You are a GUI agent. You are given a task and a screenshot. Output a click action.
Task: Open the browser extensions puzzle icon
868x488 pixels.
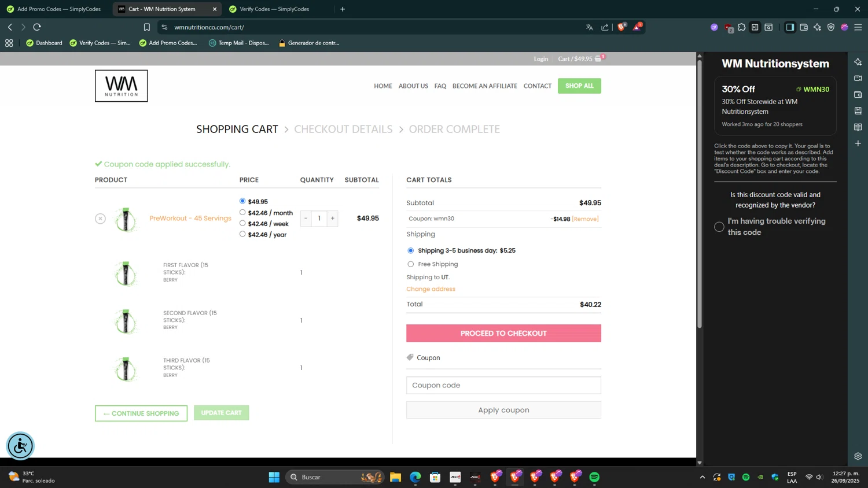tap(742, 27)
